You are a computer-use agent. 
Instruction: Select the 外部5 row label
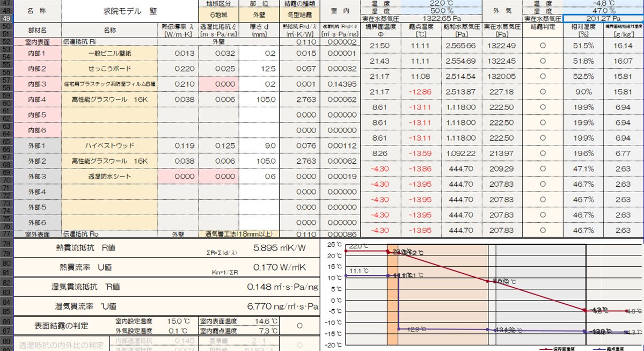(37, 207)
